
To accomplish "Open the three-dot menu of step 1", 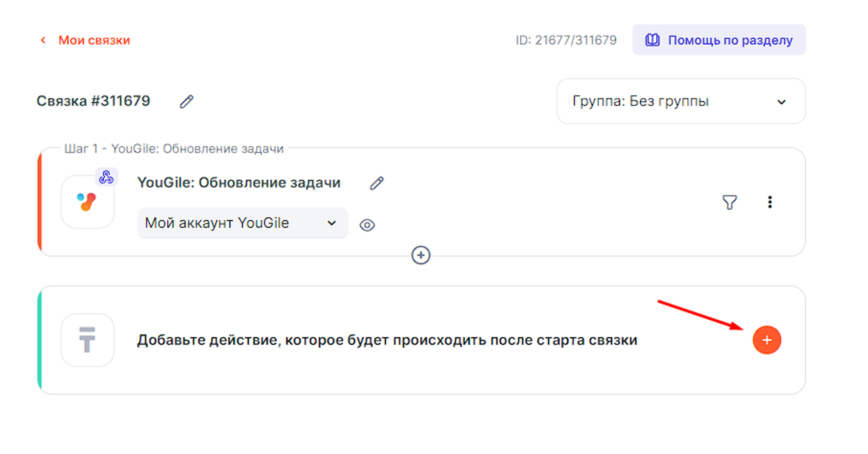I will point(769,202).
